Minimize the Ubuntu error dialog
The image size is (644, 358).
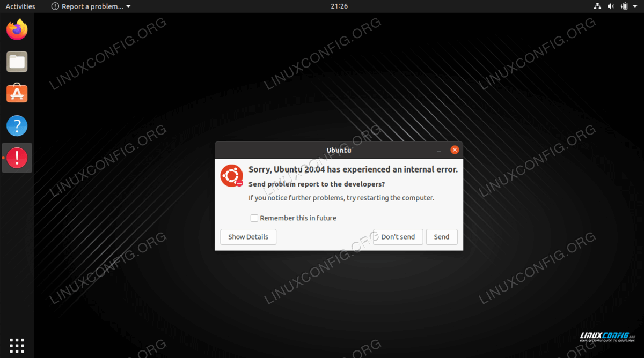[438, 150]
